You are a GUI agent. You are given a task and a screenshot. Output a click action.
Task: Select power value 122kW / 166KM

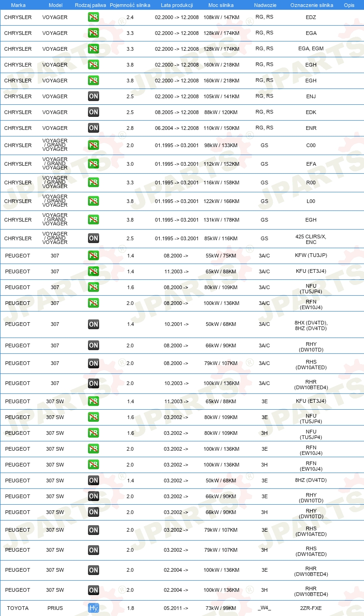pyautogui.click(x=221, y=201)
